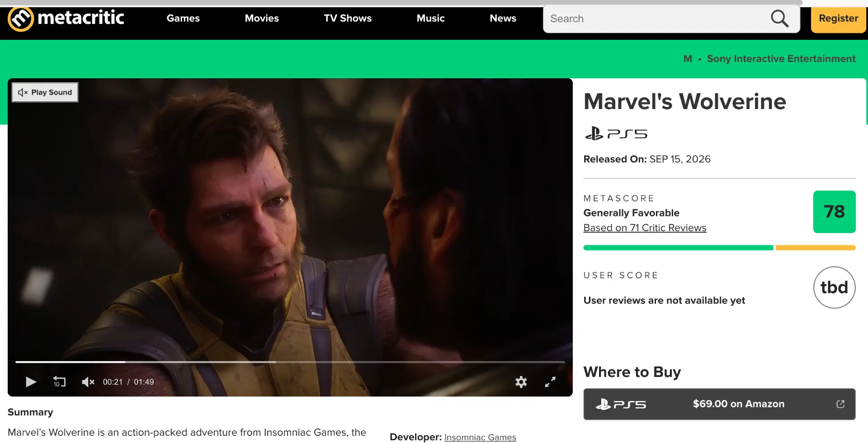Click the green positive score distribution bar

pos(678,248)
